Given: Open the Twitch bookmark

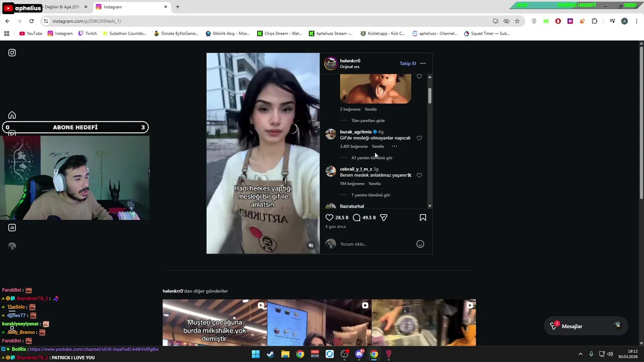Looking at the screenshot, I should pos(88,34).
